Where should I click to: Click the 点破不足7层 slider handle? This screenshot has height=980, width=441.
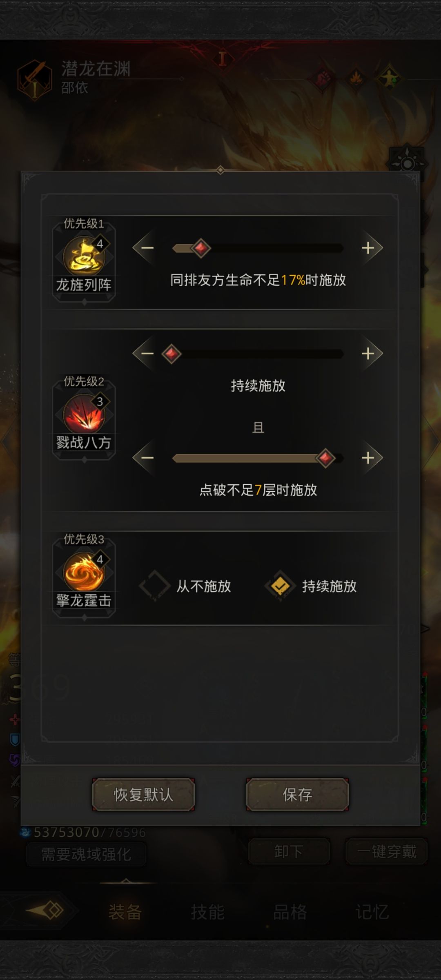click(x=325, y=458)
